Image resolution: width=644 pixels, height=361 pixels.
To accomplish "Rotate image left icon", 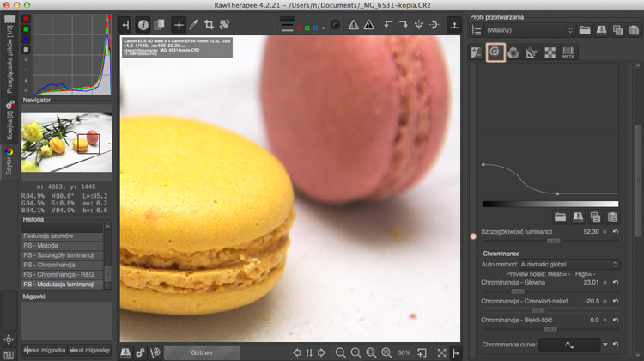I will coord(388,25).
